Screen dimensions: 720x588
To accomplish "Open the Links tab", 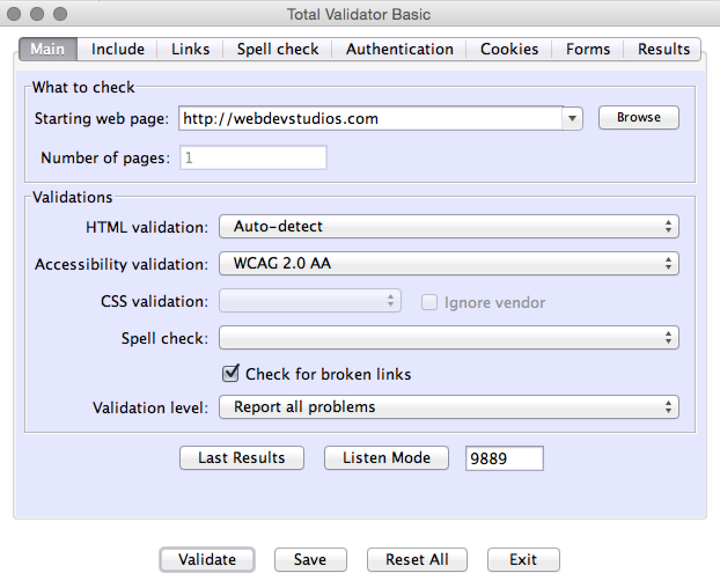I will click(190, 49).
